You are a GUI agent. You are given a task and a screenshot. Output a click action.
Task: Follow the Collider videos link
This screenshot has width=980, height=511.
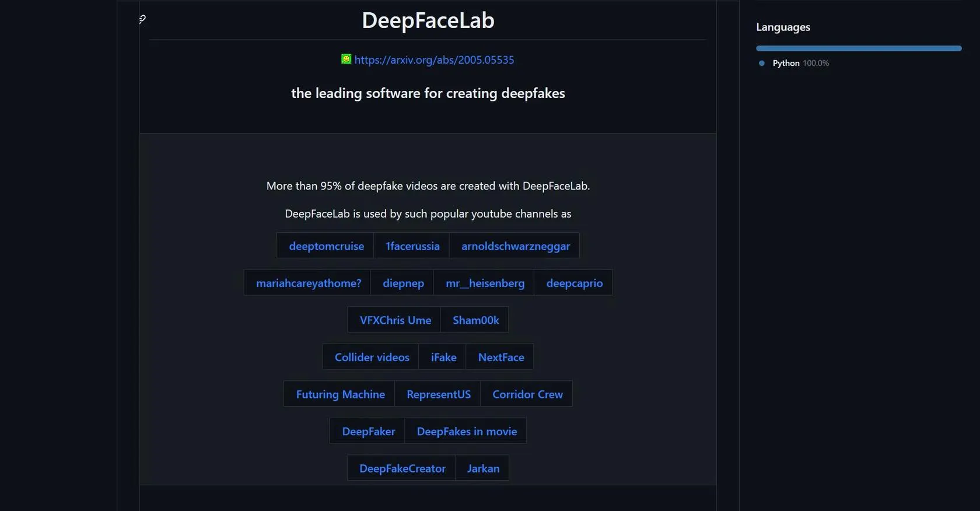coord(372,357)
